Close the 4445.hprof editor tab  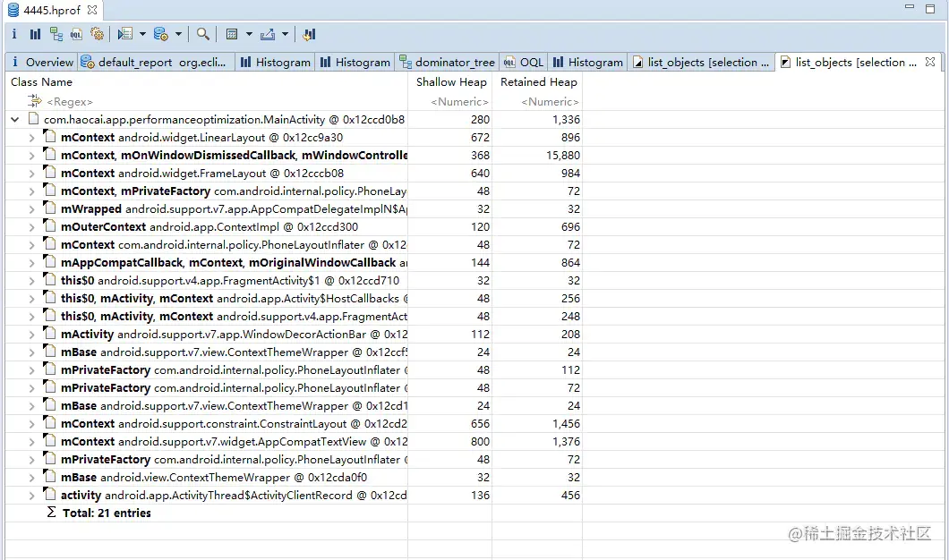(92, 10)
